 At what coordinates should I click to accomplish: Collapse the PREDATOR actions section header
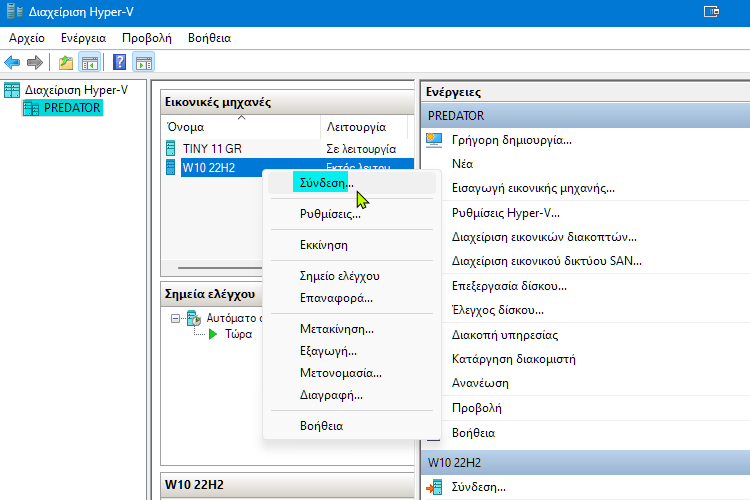point(585,116)
